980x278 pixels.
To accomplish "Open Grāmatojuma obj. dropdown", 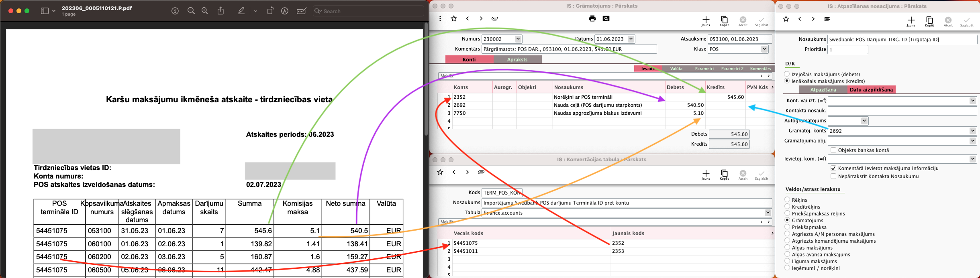I will click(973, 141).
